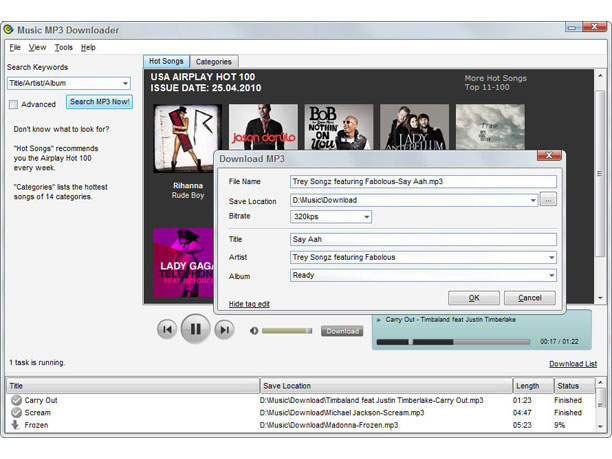Click the Michael Jackson-Scream.mp3 save path
This screenshot has height=459, width=612.
pos(342,413)
